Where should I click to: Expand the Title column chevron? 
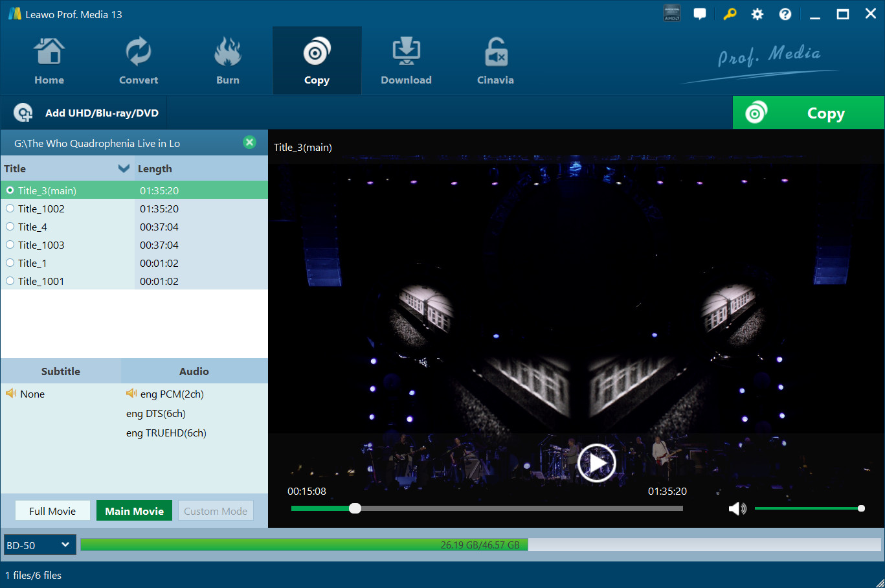click(x=124, y=168)
